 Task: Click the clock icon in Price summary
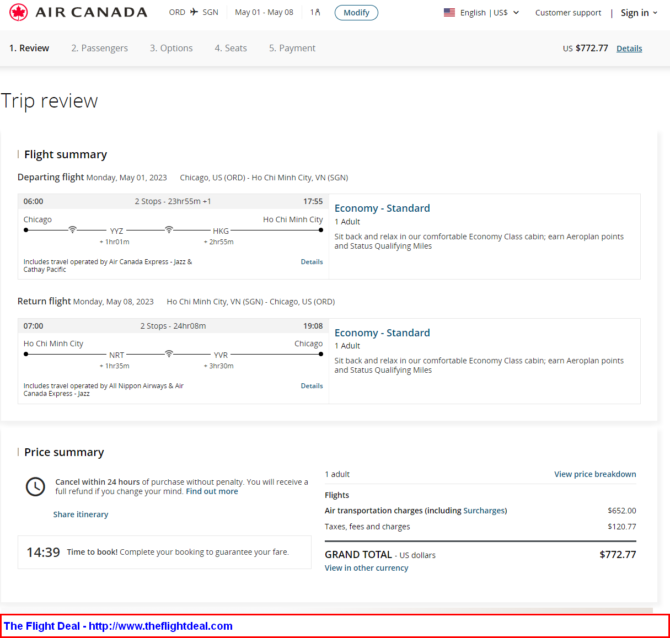[x=35, y=487]
